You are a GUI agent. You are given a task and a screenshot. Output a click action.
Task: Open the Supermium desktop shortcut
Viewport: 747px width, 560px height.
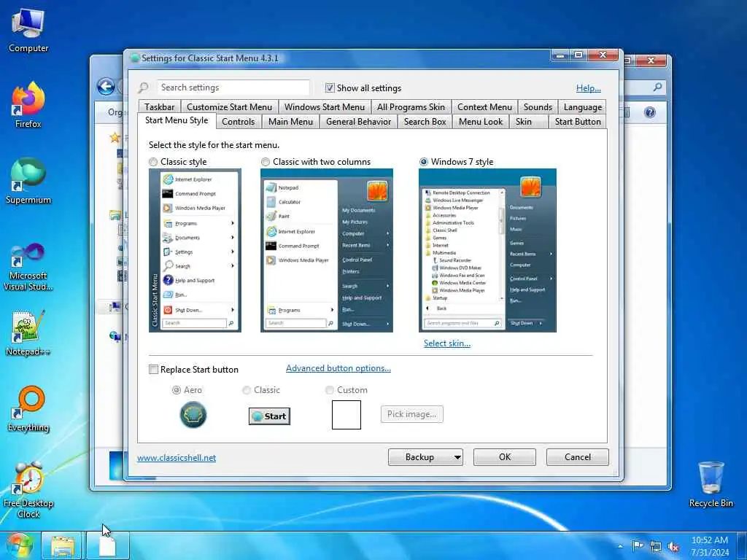tap(28, 181)
